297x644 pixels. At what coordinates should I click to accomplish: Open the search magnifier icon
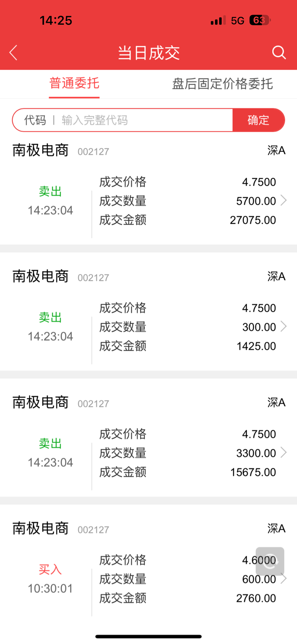[x=279, y=52]
